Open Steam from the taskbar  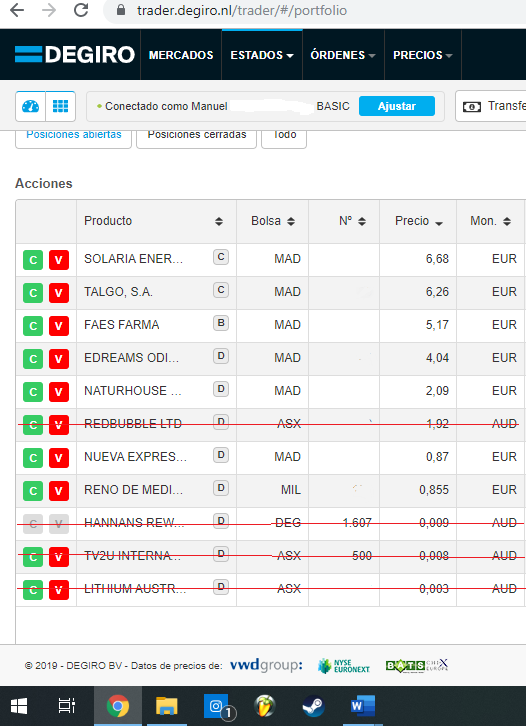[313, 706]
